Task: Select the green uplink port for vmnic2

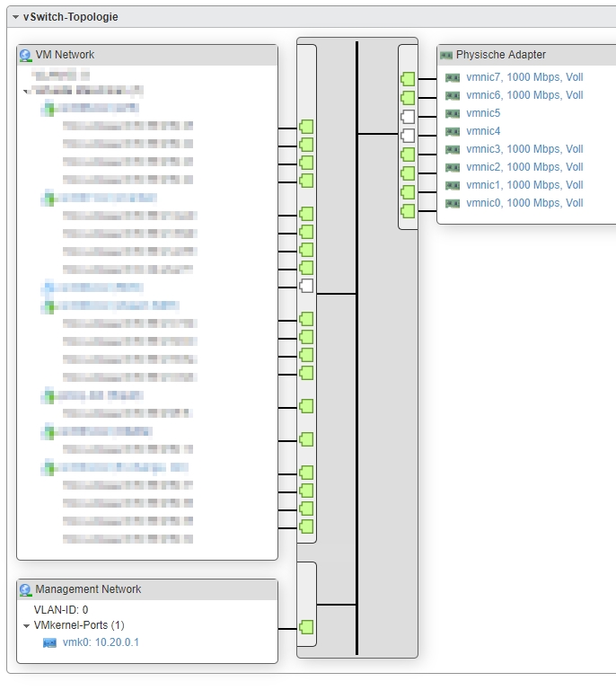Action: 408,173
